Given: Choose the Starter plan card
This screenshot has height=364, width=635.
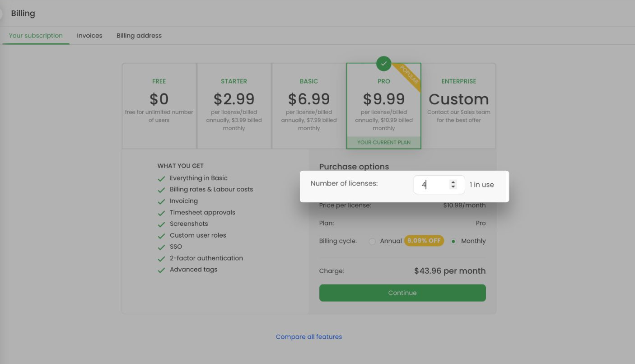Looking at the screenshot, I should tap(234, 106).
